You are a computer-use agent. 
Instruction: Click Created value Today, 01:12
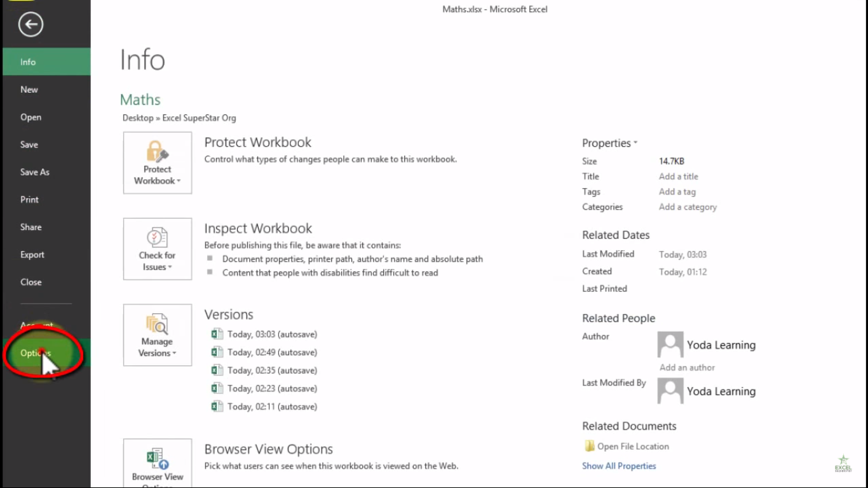(683, 272)
